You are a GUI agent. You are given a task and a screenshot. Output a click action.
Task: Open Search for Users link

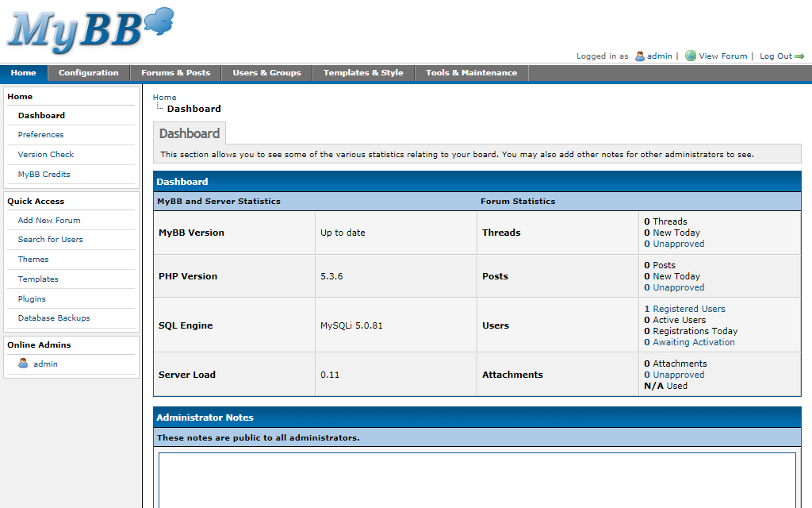pos(50,240)
